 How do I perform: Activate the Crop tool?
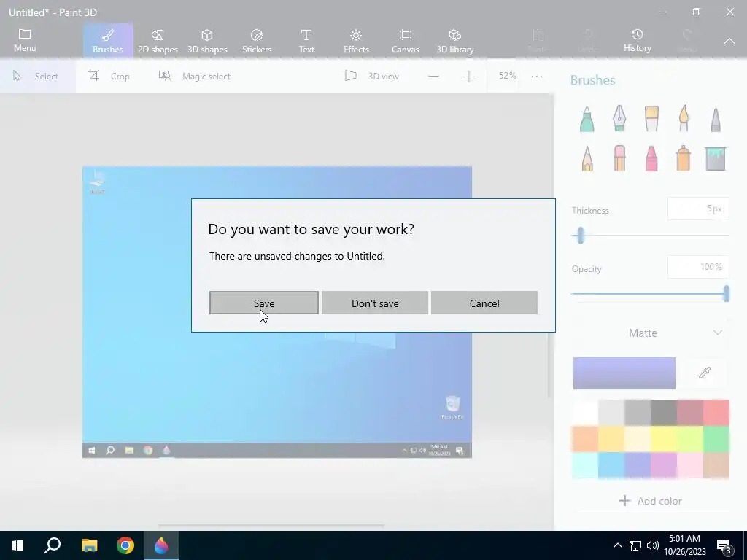click(x=109, y=76)
